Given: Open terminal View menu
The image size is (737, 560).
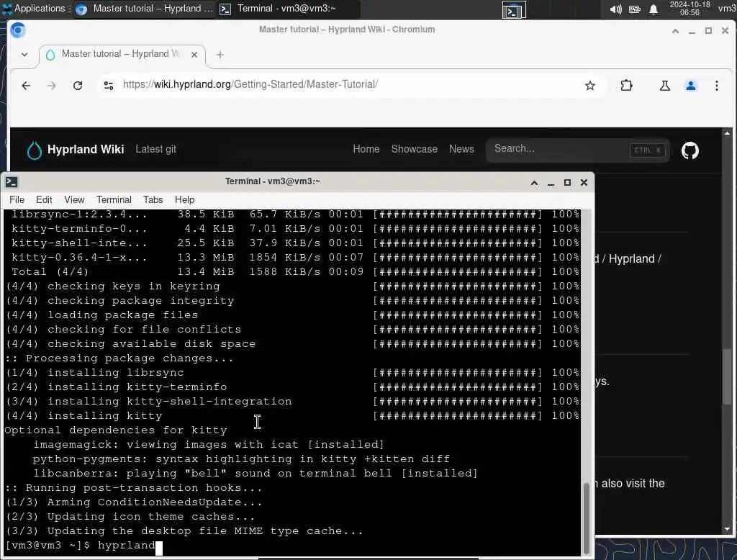Looking at the screenshot, I should point(74,200).
